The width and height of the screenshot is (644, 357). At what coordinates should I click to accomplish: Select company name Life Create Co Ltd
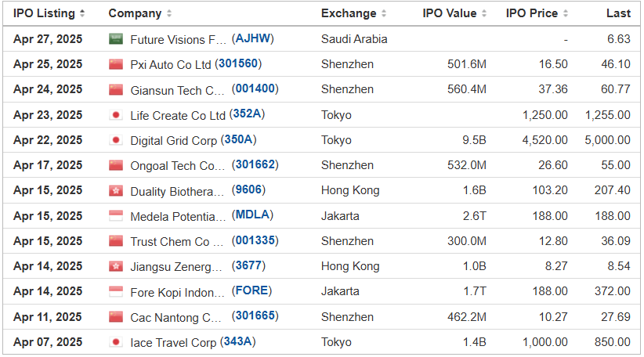click(178, 116)
